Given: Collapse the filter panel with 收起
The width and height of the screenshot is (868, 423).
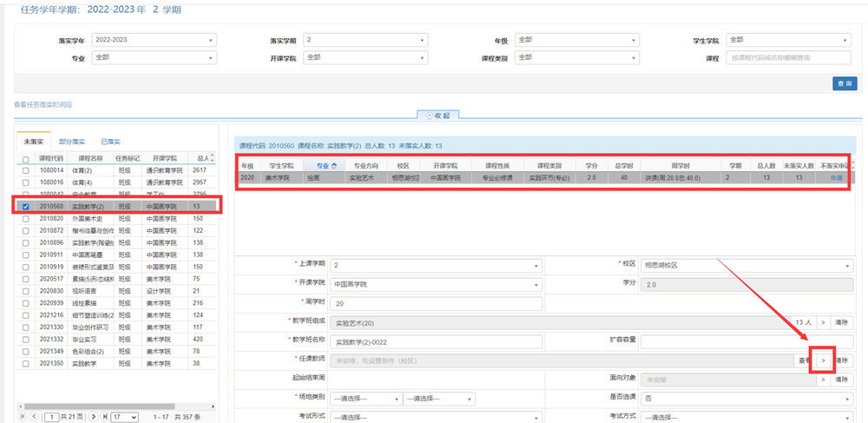Looking at the screenshot, I should tap(437, 115).
